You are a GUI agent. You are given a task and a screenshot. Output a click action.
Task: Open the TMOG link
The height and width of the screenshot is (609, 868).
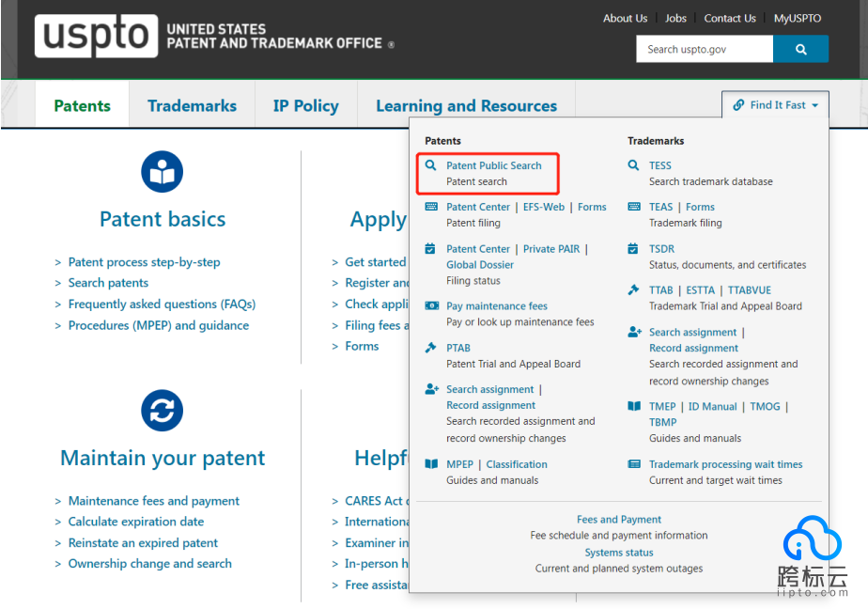pyautogui.click(x=765, y=406)
